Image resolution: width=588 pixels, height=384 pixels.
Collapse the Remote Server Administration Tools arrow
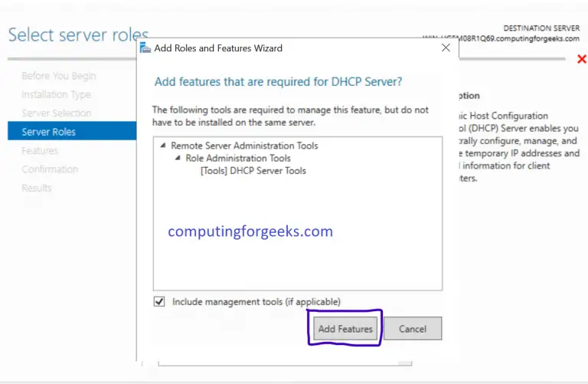point(162,146)
